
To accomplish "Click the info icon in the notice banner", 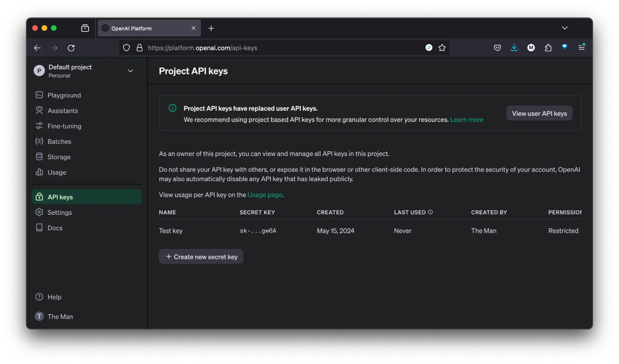I will (173, 108).
